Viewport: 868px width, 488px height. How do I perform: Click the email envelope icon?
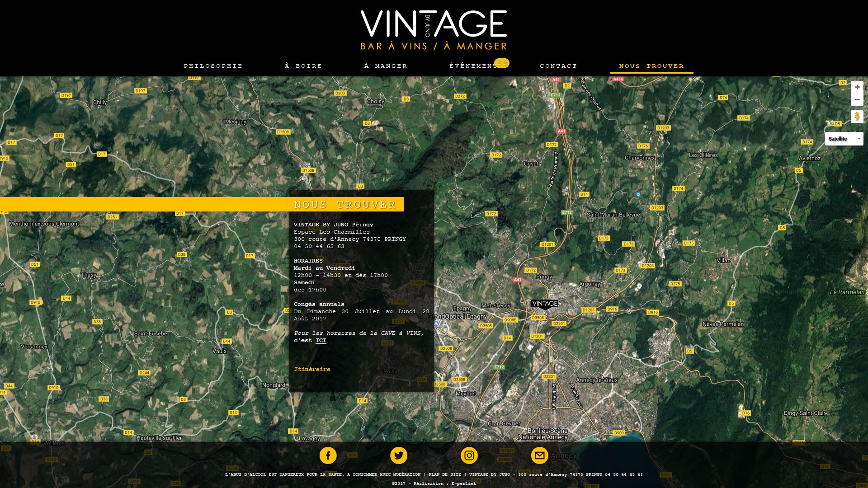(540, 455)
